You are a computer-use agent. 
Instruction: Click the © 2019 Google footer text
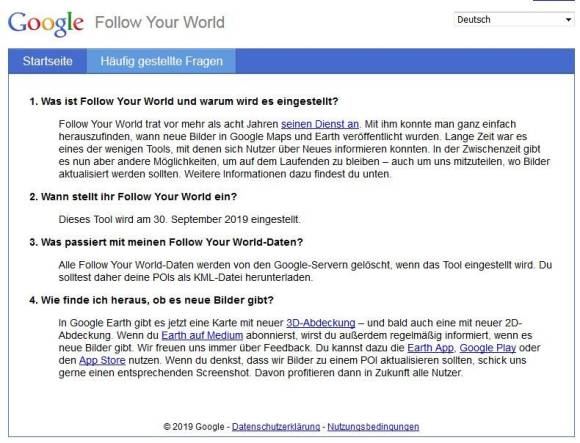pyautogui.click(x=194, y=427)
